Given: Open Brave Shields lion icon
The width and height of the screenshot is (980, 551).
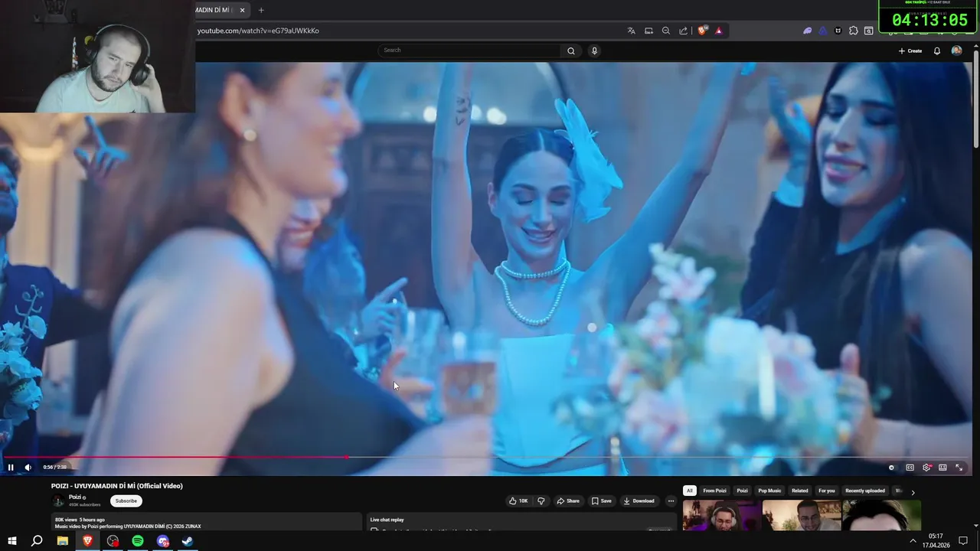Looking at the screenshot, I should coord(702,31).
